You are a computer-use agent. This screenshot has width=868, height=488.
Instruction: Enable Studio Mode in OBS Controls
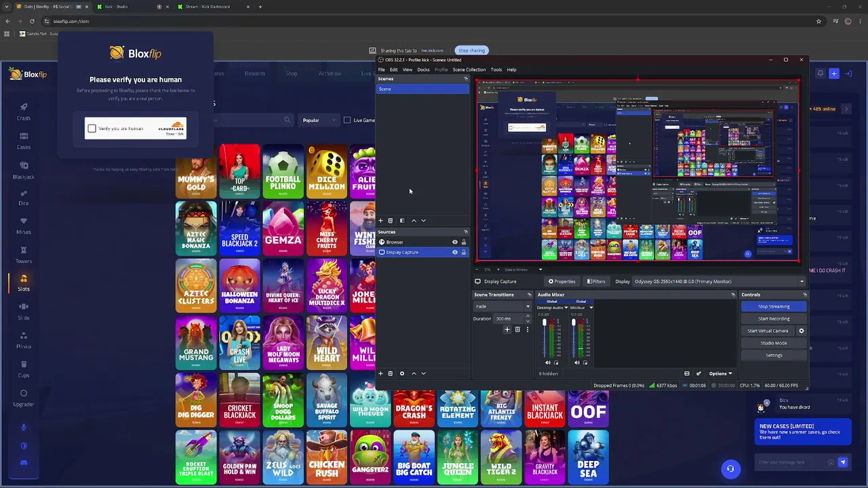[x=774, y=343]
